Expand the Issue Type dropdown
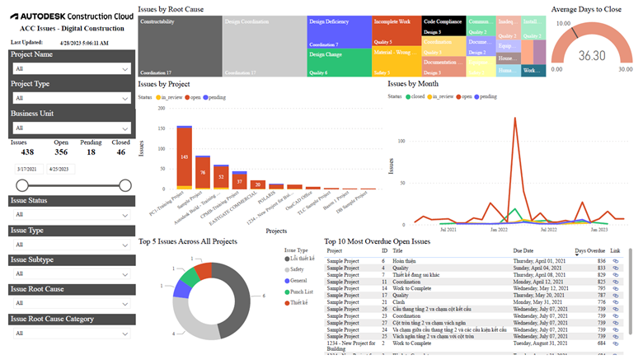Image resolution: width=643 pixels, height=364 pixels. 72,245
